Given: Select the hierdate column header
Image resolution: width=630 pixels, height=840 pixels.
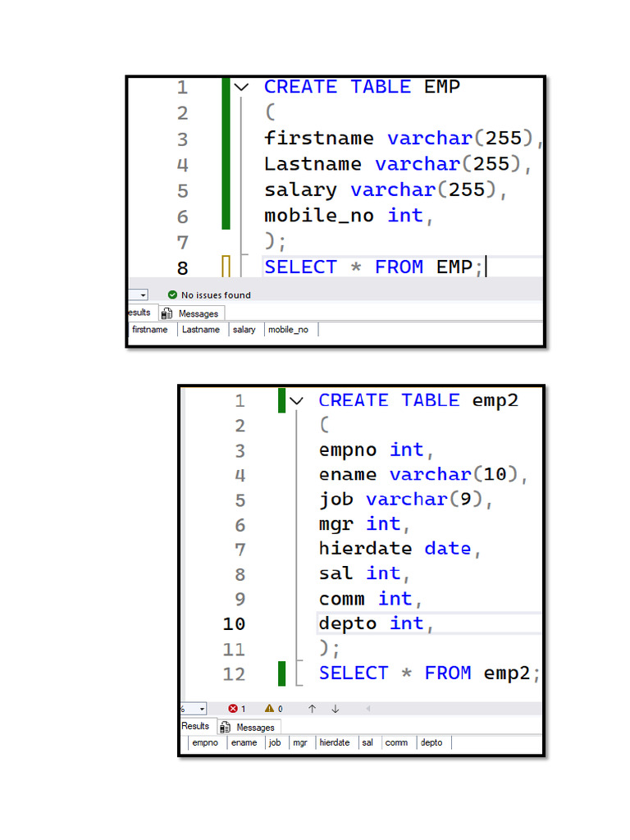Looking at the screenshot, I should point(335,742).
